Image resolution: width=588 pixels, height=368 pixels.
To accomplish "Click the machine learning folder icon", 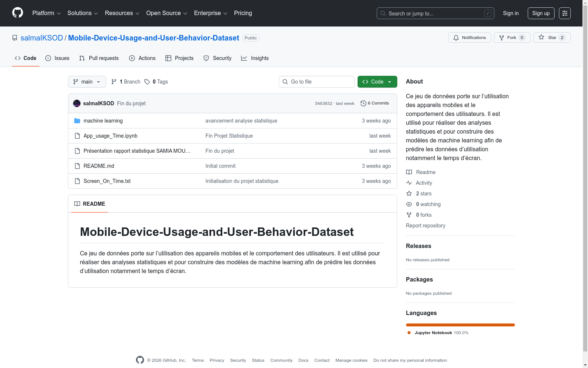I will pos(77,121).
